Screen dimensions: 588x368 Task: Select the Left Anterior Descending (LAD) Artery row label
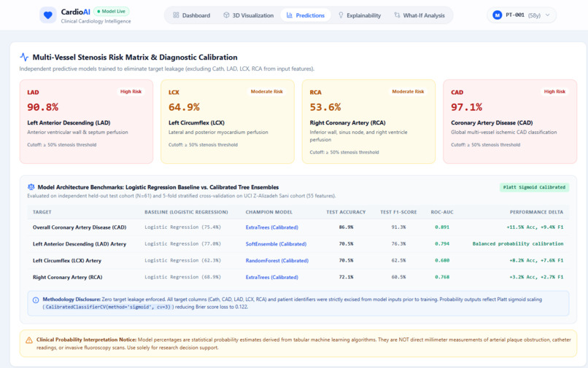click(x=80, y=243)
